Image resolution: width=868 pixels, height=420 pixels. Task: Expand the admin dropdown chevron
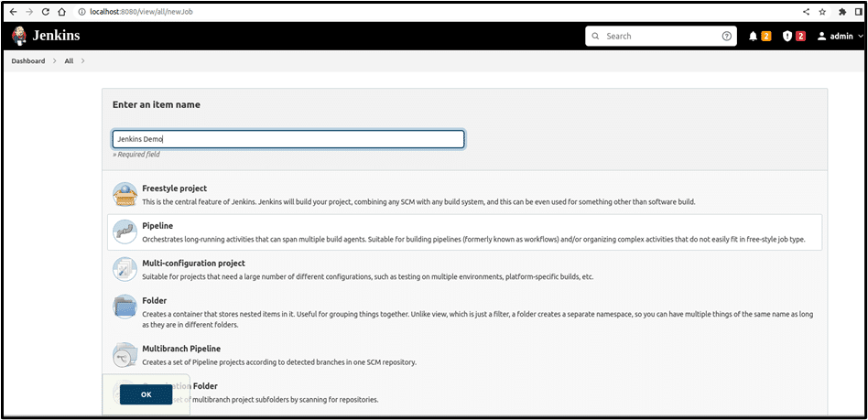click(861, 36)
